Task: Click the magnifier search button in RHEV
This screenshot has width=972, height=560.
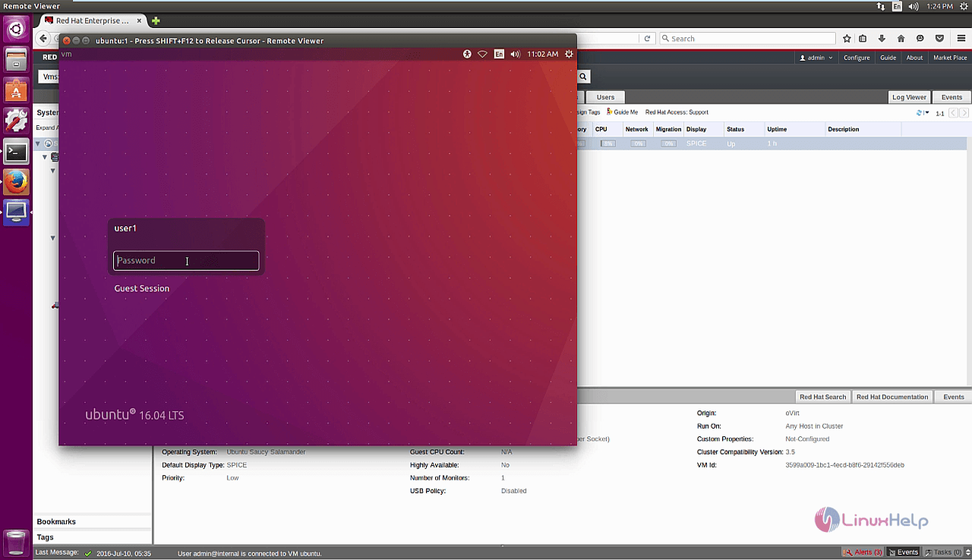Action: 583,77
